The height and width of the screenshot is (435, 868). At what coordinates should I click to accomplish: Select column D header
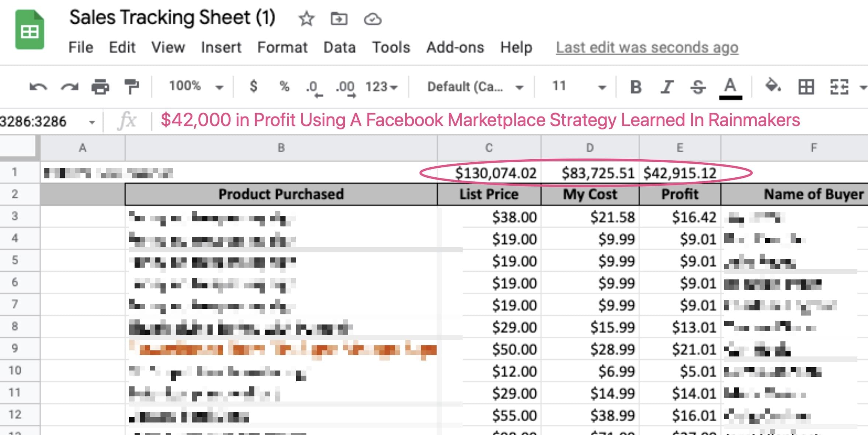[x=590, y=148]
